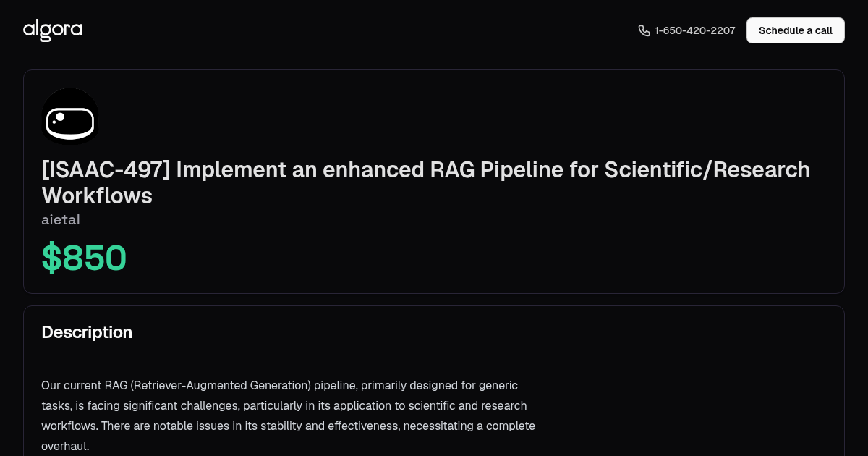Click the Description heading

click(87, 332)
